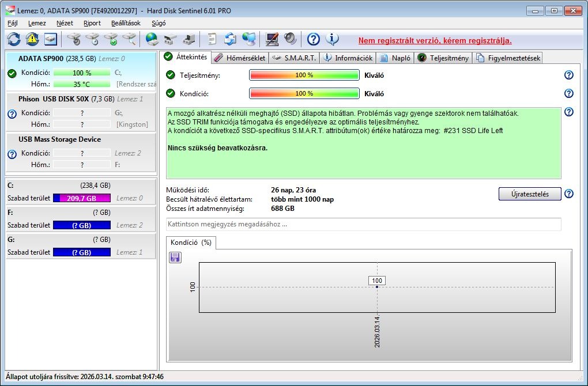Click the help icon beside Kondíció bar

click(569, 93)
